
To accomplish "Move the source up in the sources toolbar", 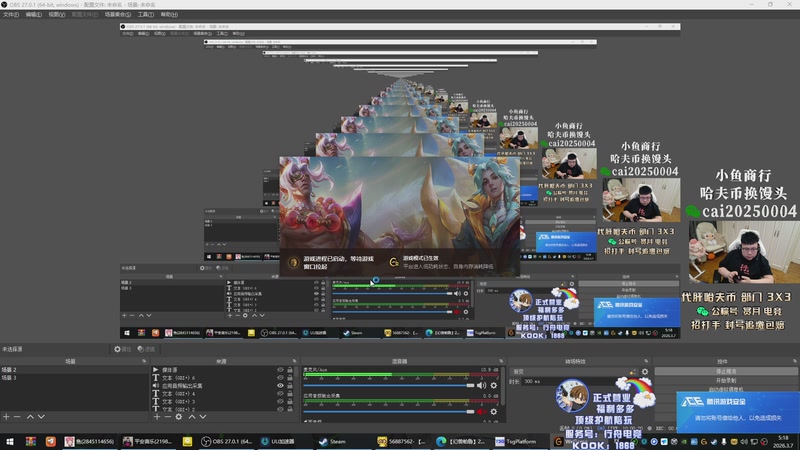I will [x=192, y=417].
